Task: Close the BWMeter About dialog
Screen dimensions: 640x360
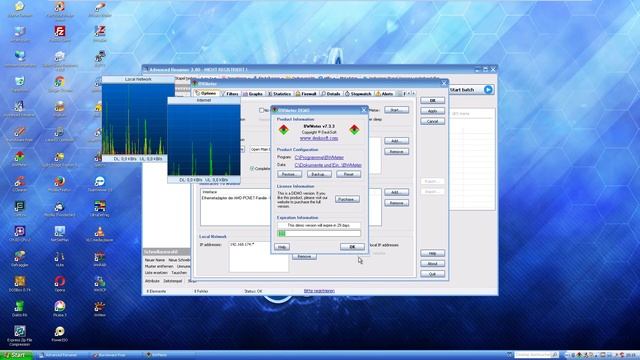Action: 364,110
